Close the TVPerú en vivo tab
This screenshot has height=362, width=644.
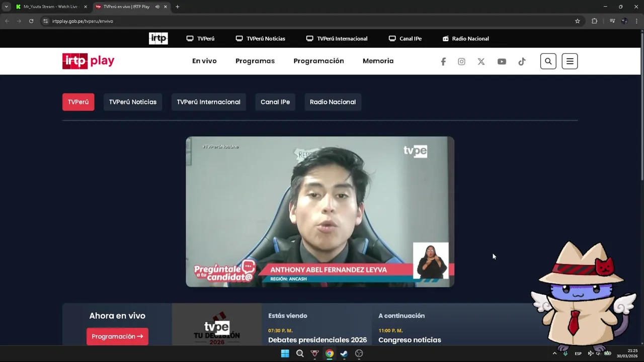click(x=165, y=7)
